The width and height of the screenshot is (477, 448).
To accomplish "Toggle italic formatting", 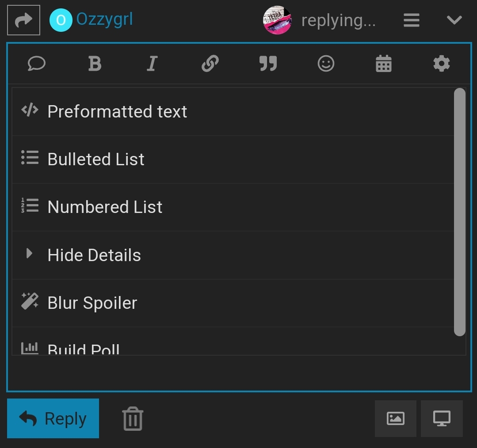I will pyautogui.click(x=152, y=64).
